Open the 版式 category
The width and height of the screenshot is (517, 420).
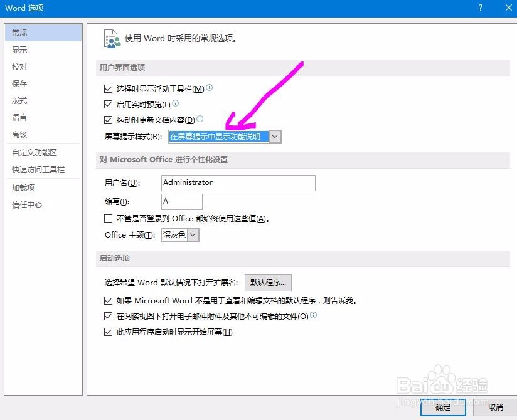coord(43,100)
